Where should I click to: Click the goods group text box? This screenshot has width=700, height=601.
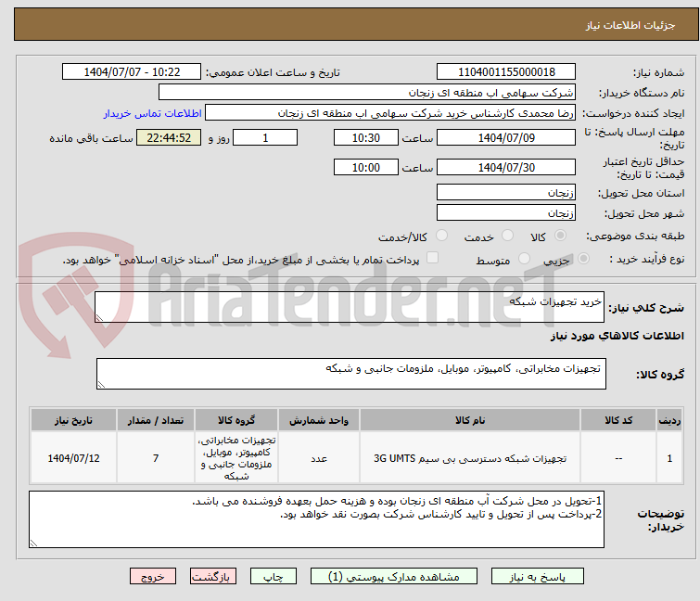(350, 374)
